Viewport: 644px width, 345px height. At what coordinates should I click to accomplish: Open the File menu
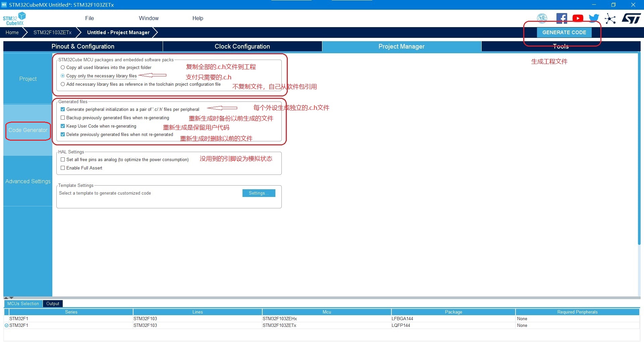coord(90,18)
